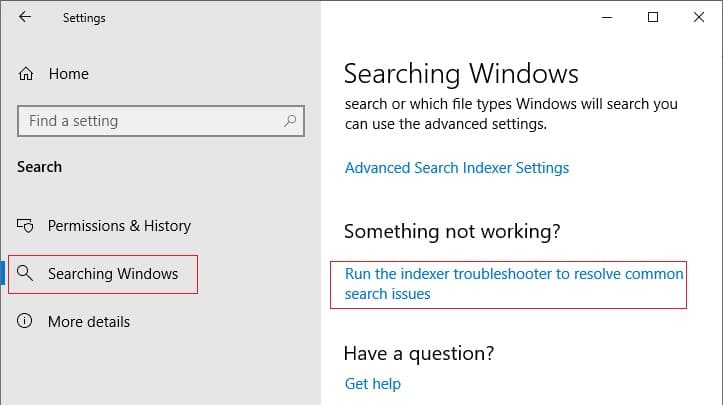Click the Something not working? heading
This screenshot has width=723, height=405.
[x=452, y=231]
